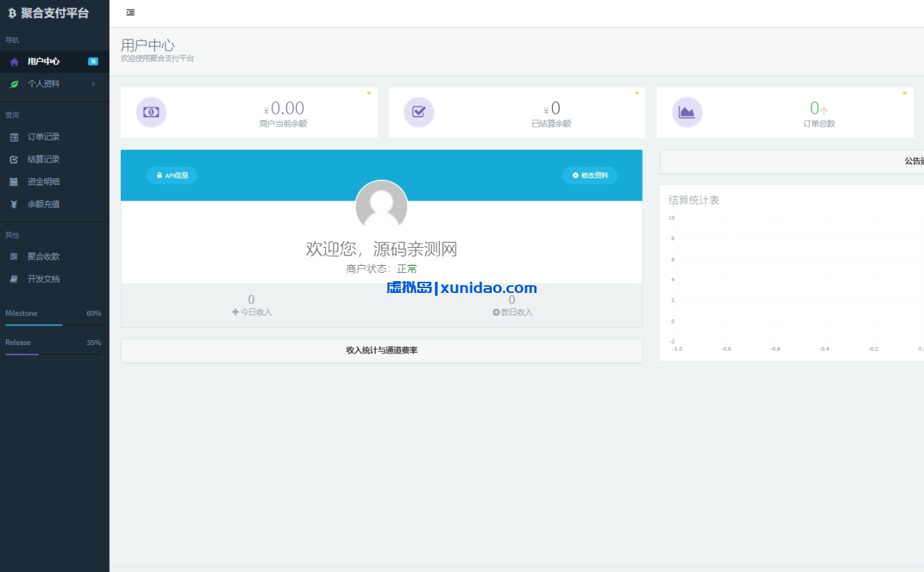
Task: Open 资金明细 via its calendar icon
Action: pos(13,181)
